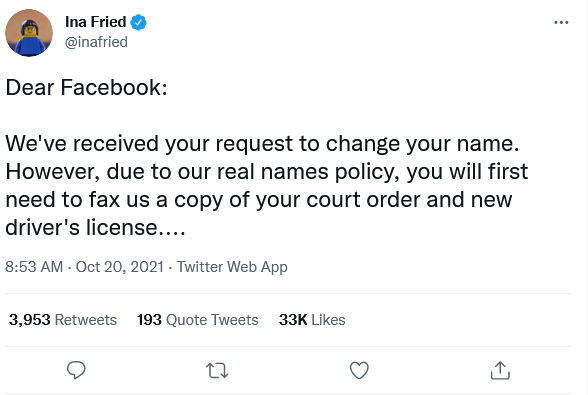Open the reply speech bubble icon
This screenshot has height=395, width=588.
click(x=76, y=370)
